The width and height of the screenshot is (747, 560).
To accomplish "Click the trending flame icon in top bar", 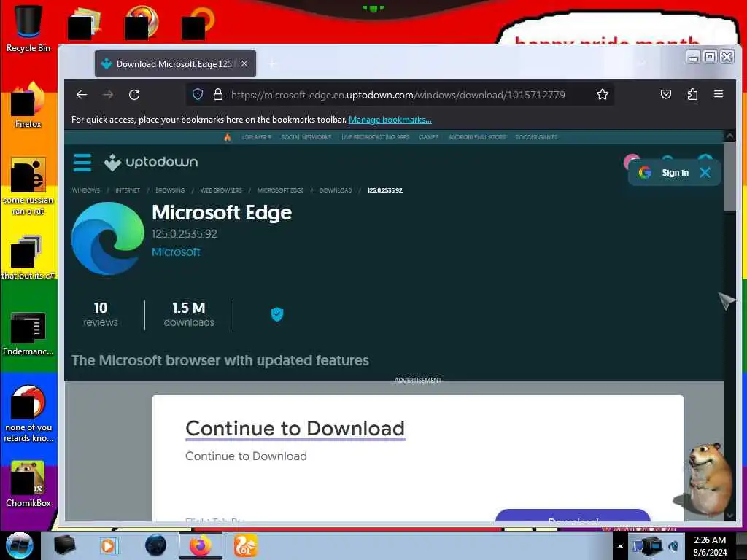I will [228, 137].
